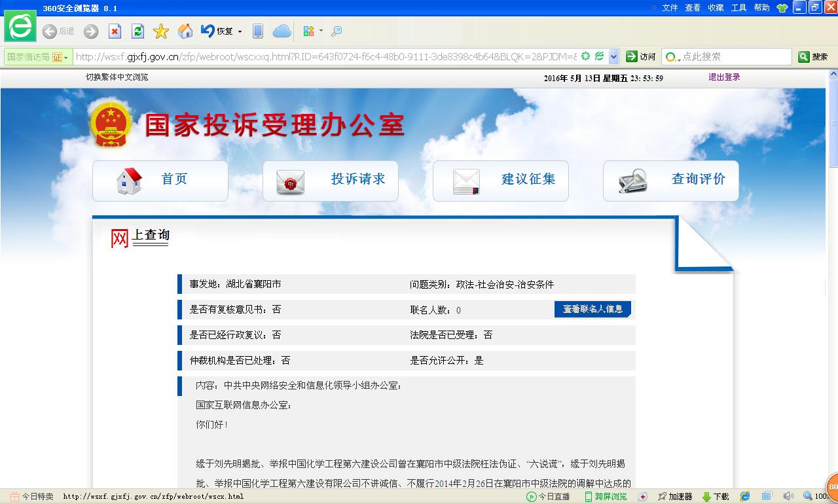Click the stop loading page icon
This screenshot has width=838, height=504.
pos(115,31)
